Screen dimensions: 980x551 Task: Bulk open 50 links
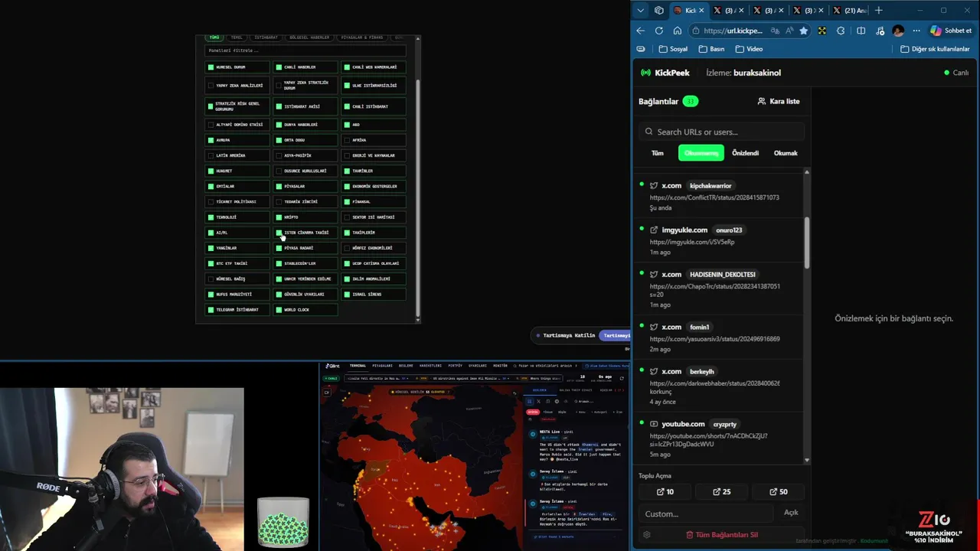(778, 492)
